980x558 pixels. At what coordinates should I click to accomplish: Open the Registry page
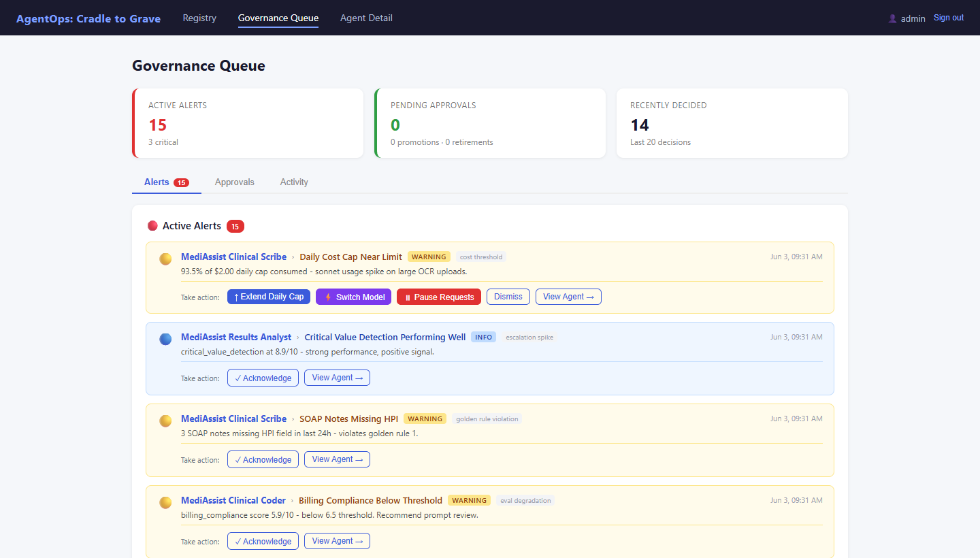pyautogui.click(x=199, y=18)
